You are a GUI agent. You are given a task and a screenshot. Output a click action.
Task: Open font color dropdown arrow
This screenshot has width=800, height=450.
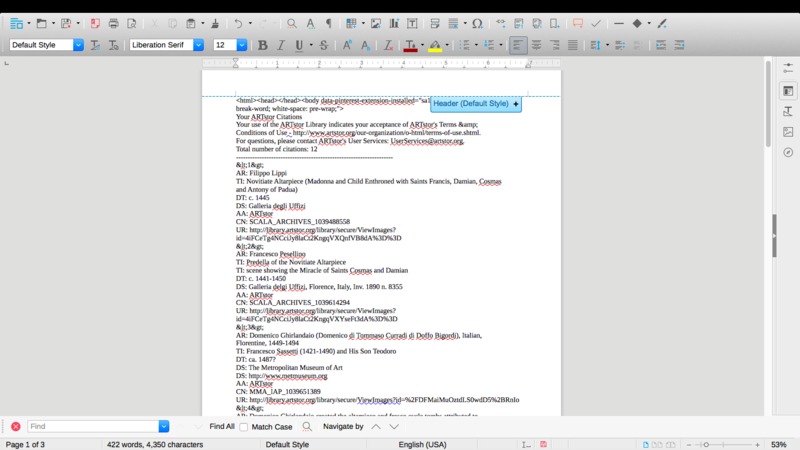pos(422,45)
